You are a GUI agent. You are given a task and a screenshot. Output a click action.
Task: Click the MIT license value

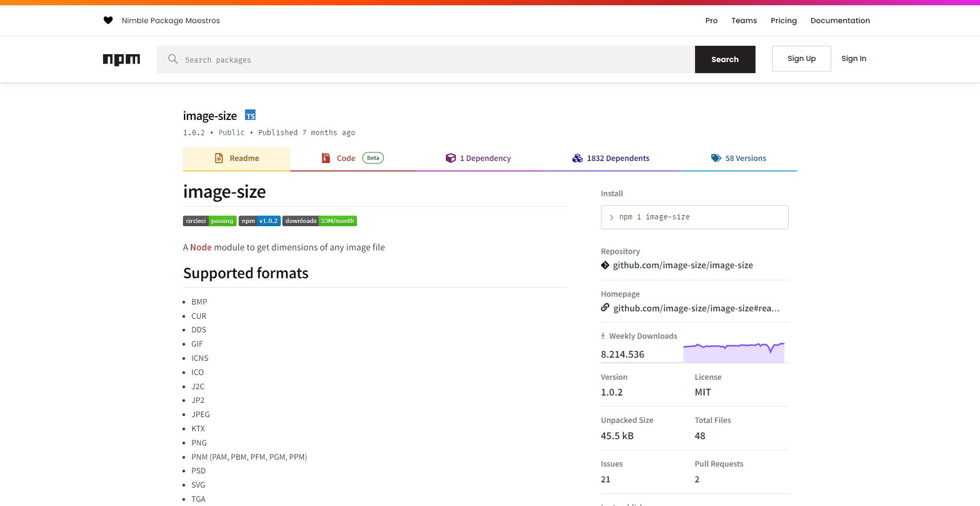click(x=702, y=392)
